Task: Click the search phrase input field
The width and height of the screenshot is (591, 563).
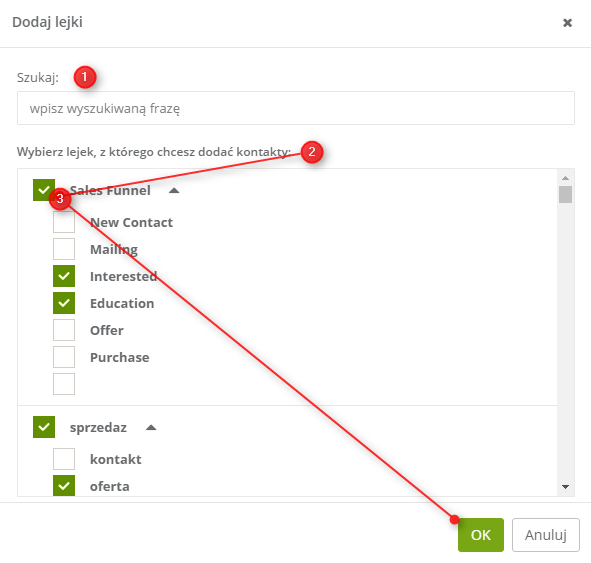Action: 296,108
